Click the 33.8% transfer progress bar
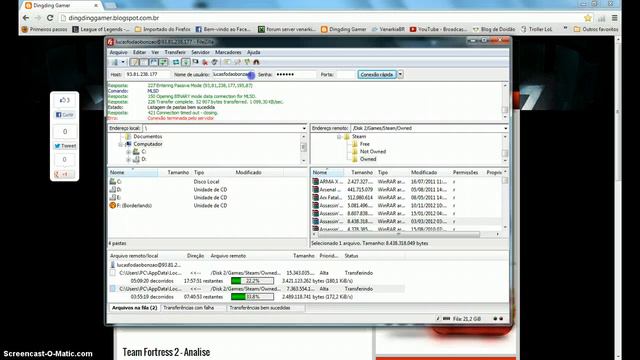Viewport: 640px width, 360px height. pos(252,297)
